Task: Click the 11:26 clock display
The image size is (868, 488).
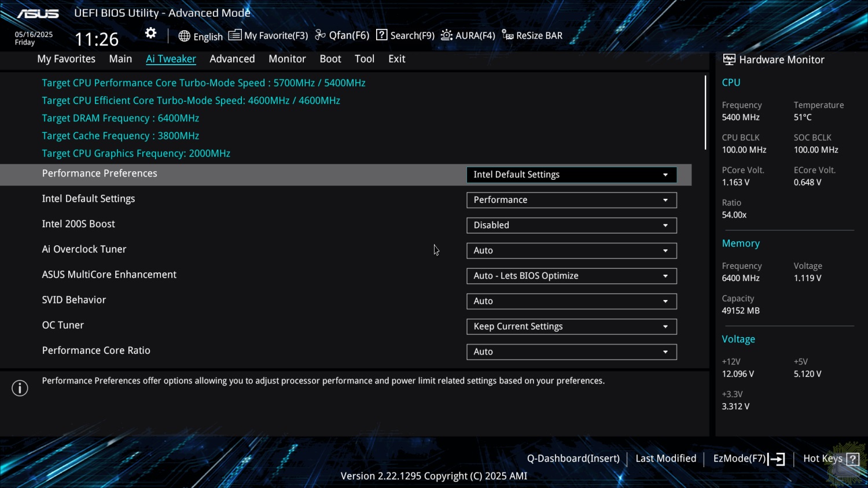Action: [97, 39]
